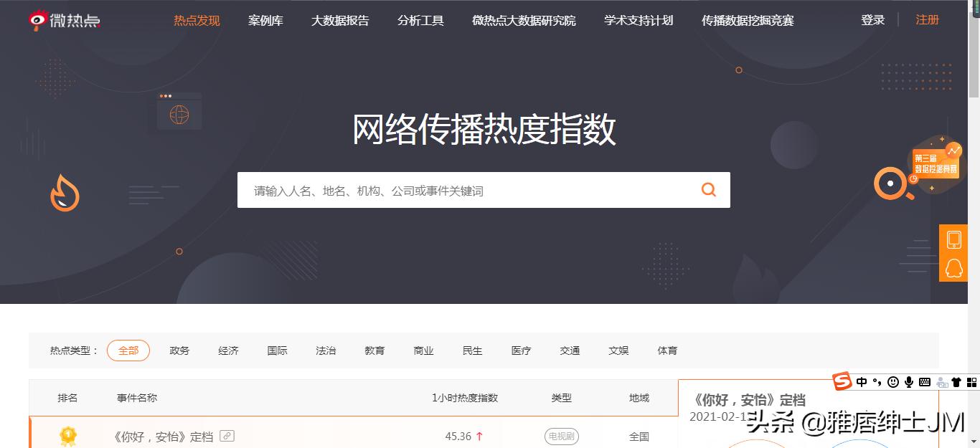
Task: Click the 注册 registration link
Action: tap(926, 19)
